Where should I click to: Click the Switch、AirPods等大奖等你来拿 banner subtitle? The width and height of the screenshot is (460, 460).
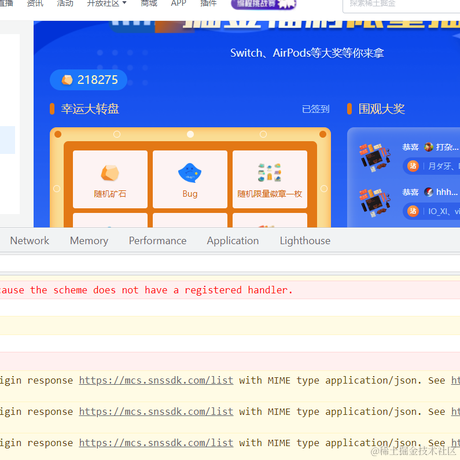(x=307, y=53)
